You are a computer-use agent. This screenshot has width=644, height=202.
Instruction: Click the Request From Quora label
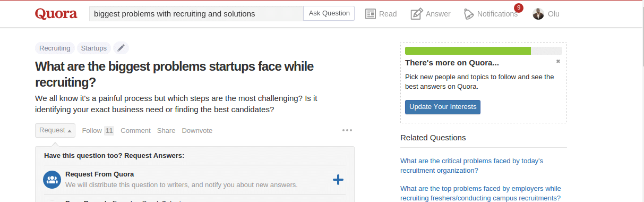pos(99,174)
